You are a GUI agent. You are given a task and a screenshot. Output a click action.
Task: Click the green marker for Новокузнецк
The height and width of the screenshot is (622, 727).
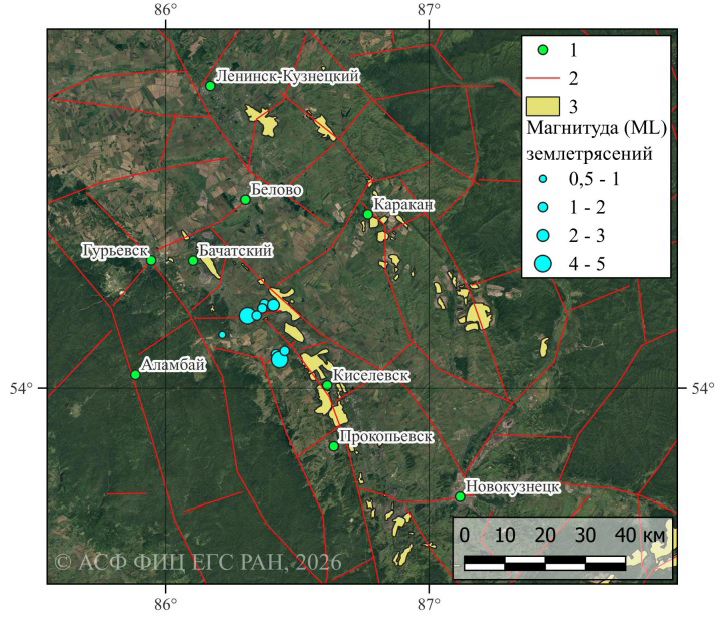460,496
